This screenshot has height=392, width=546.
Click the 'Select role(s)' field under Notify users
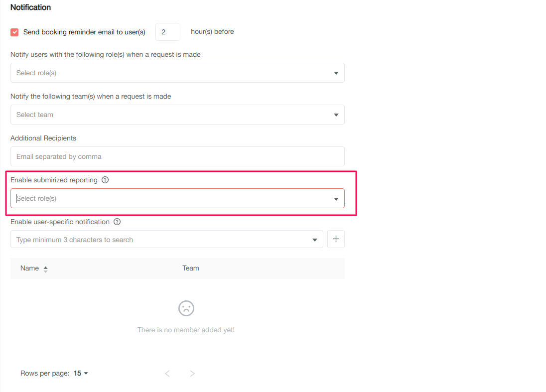click(x=169, y=73)
